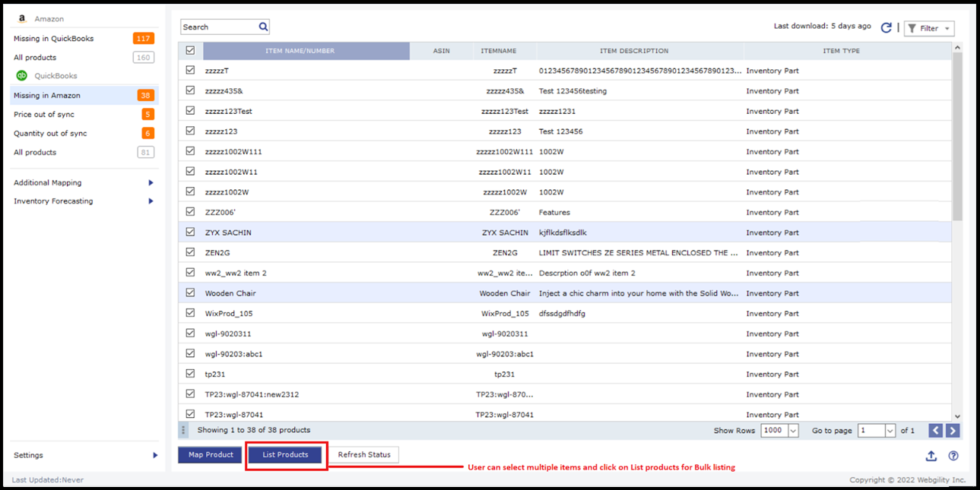Open the Filter dropdown
Viewport: 980px width, 490px height.
coord(929,29)
